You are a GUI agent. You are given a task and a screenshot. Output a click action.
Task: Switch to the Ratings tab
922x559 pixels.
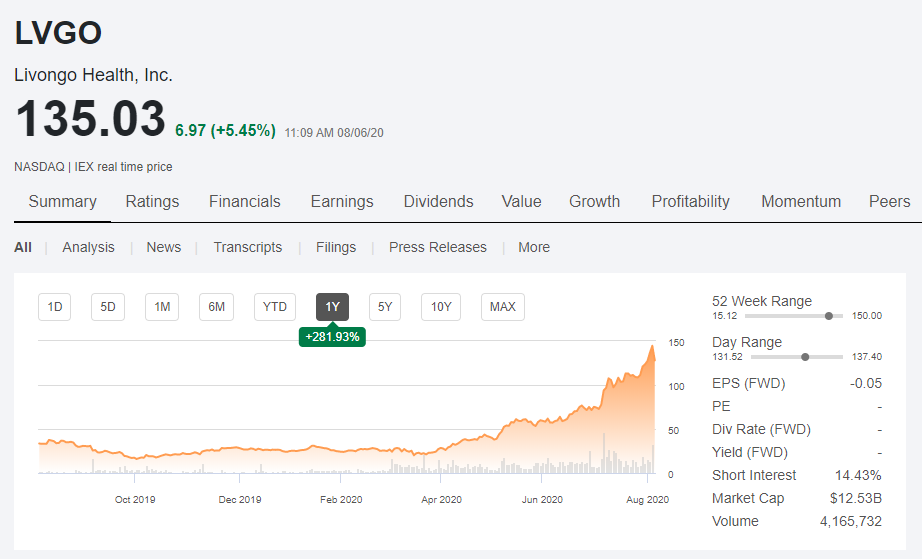tap(152, 202)
